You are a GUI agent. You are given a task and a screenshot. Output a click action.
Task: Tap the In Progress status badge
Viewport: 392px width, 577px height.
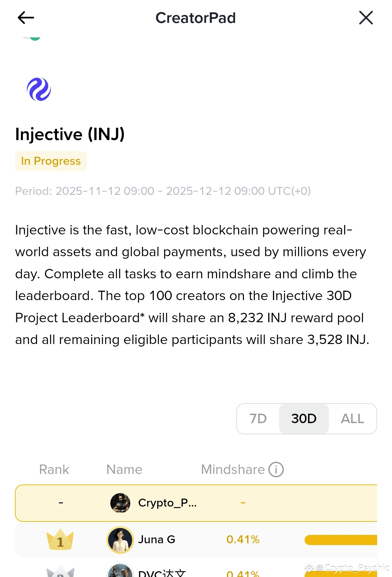pos(51,161)
